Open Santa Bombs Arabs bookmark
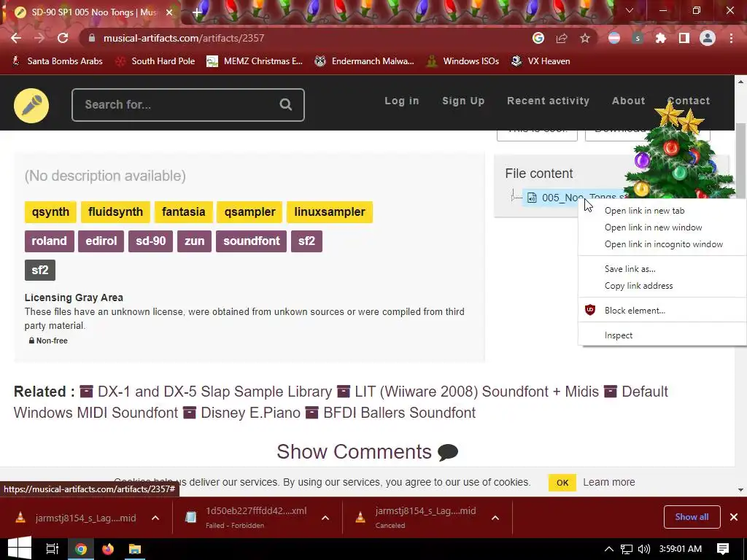 tap(57, 61)
